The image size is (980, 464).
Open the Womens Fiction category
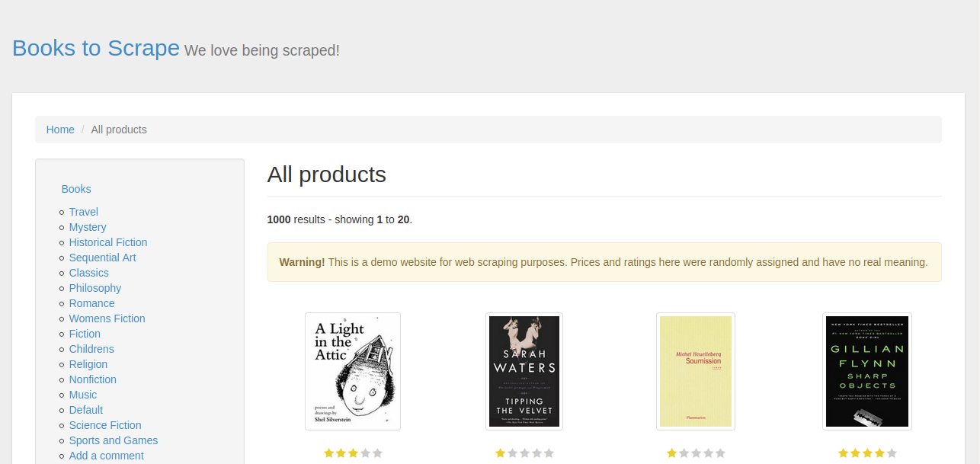pos(107,318)
